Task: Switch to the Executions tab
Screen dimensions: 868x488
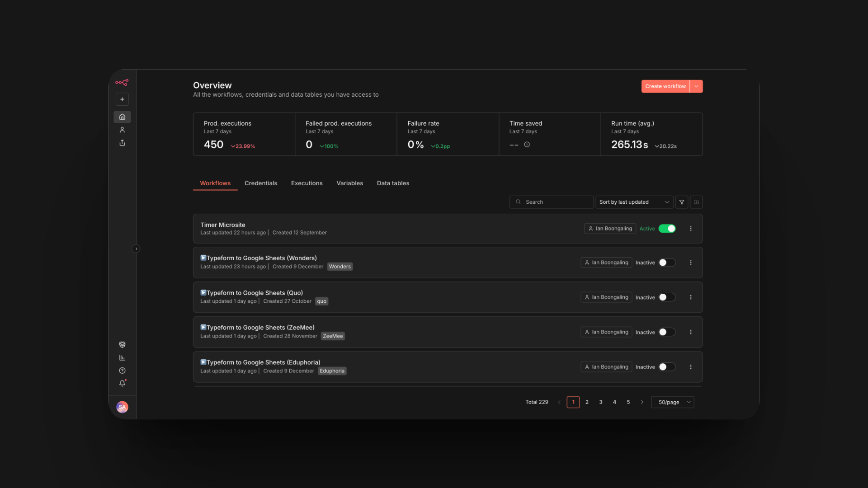Action: click(307, 183)
